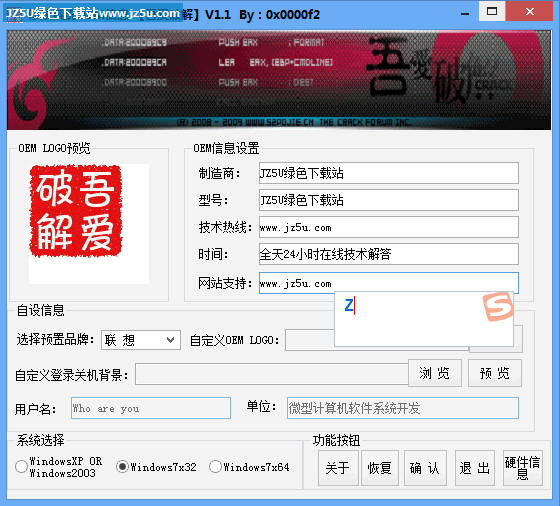Viewport: 560px width, 506px height.
Task: Focus the 时间 time input field
Action: (x=389, y=254)
